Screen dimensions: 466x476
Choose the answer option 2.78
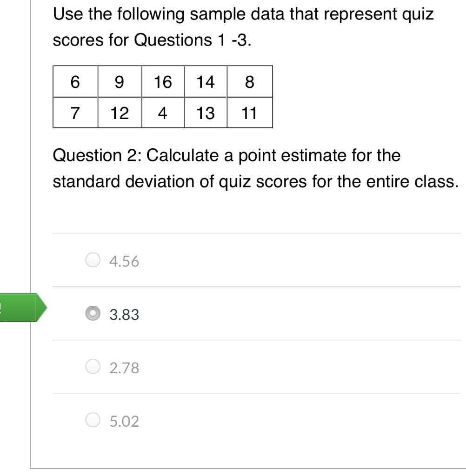(x=93, y=367)
